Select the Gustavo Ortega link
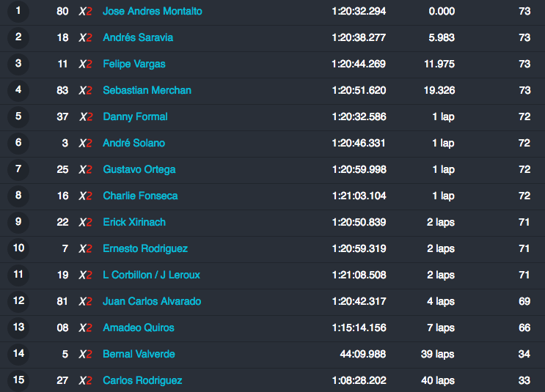Screen dimensions: 545x392 click(139, 169)
